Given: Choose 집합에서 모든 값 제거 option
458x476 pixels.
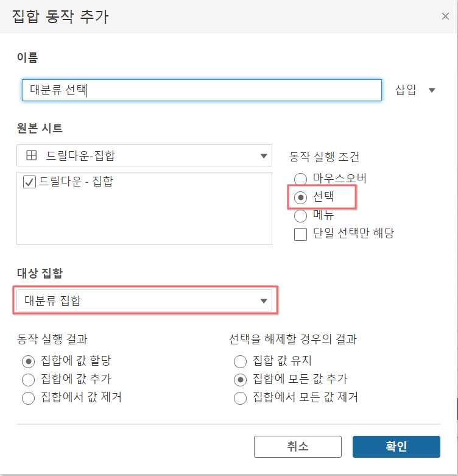Looking at the screenshot, I should (x=240, y=398).
